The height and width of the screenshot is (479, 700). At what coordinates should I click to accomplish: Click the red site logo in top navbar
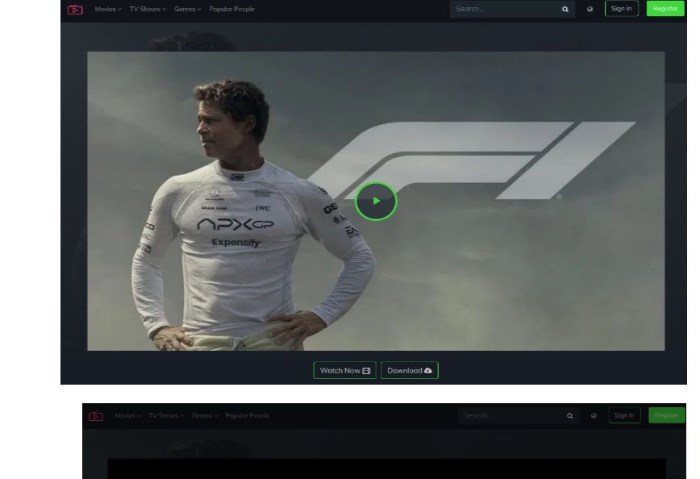point(75,9)
